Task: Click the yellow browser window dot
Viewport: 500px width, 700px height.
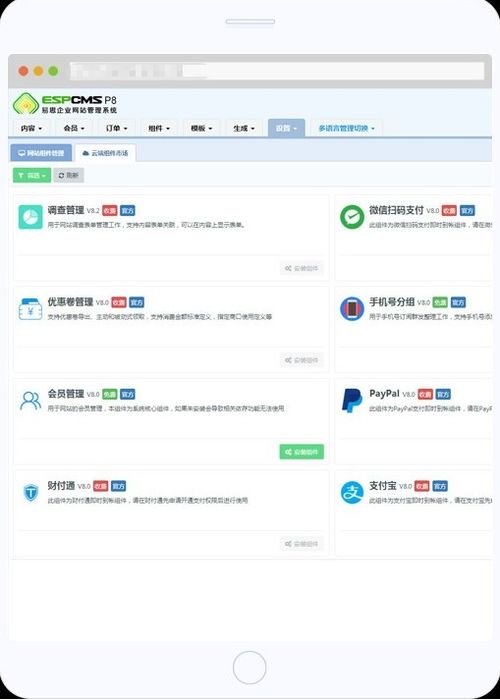Action: [38, 71]
